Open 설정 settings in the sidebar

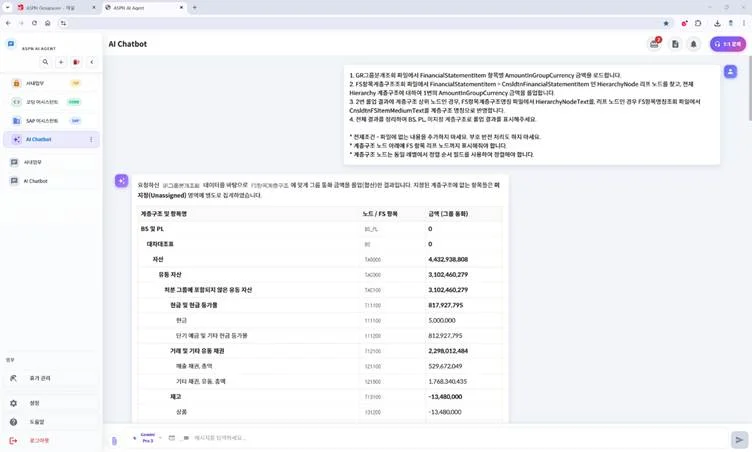coord(35,403)
